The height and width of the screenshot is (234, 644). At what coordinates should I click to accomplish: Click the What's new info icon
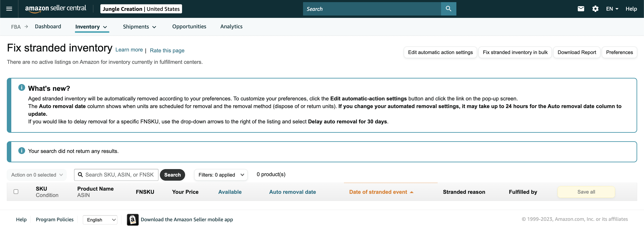22,88
